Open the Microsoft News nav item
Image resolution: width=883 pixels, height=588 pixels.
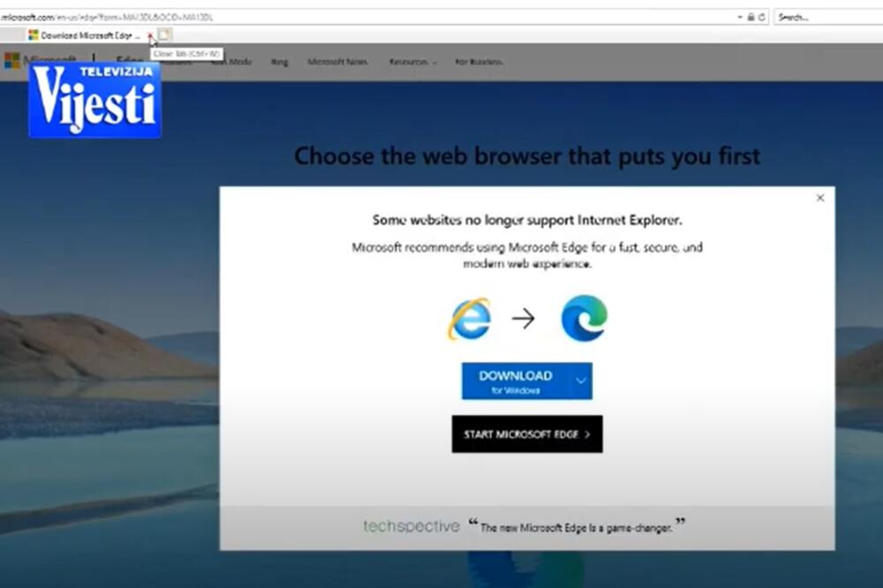[337, 62]
